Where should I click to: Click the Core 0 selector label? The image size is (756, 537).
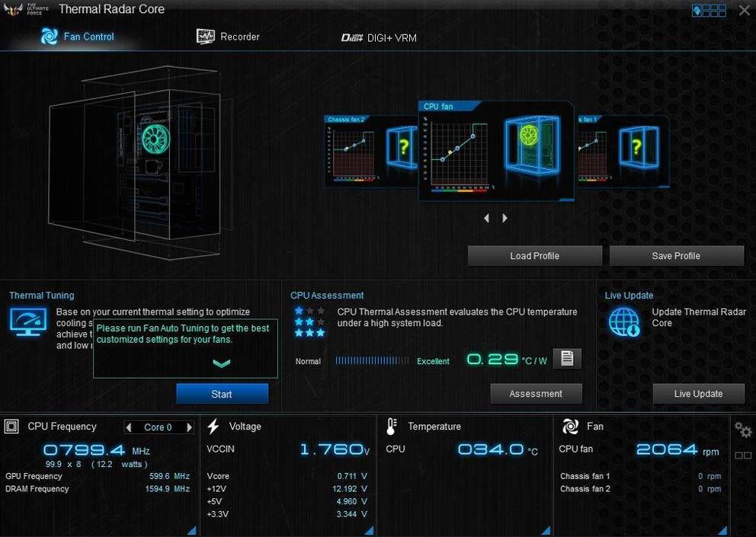click(159, 427)
